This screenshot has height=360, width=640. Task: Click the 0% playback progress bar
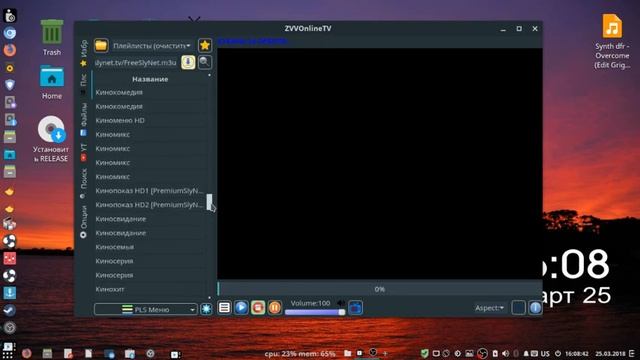tap(380, 289)
